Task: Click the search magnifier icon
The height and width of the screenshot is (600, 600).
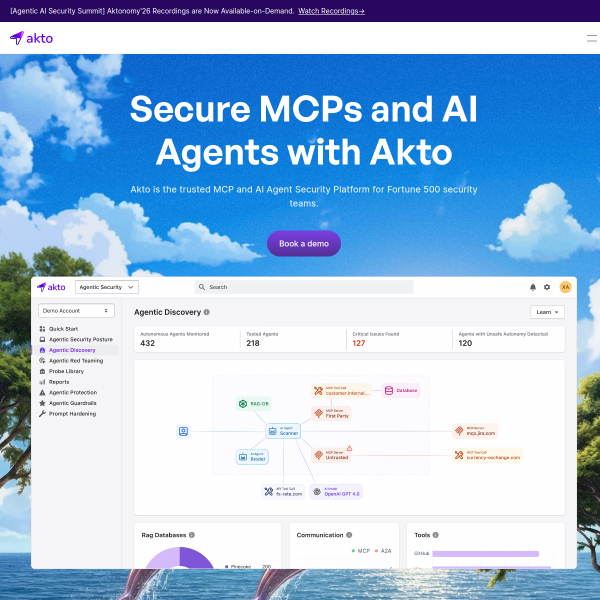Action: tap(202, 287)
